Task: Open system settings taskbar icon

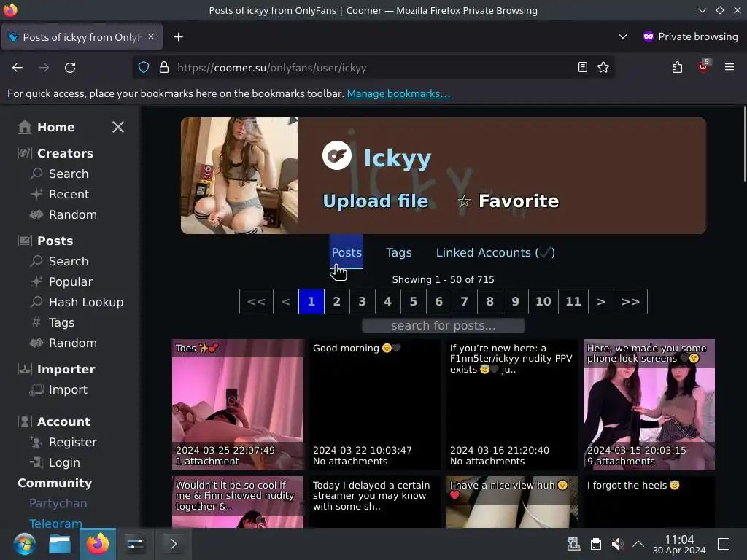Action: [135, 544]
